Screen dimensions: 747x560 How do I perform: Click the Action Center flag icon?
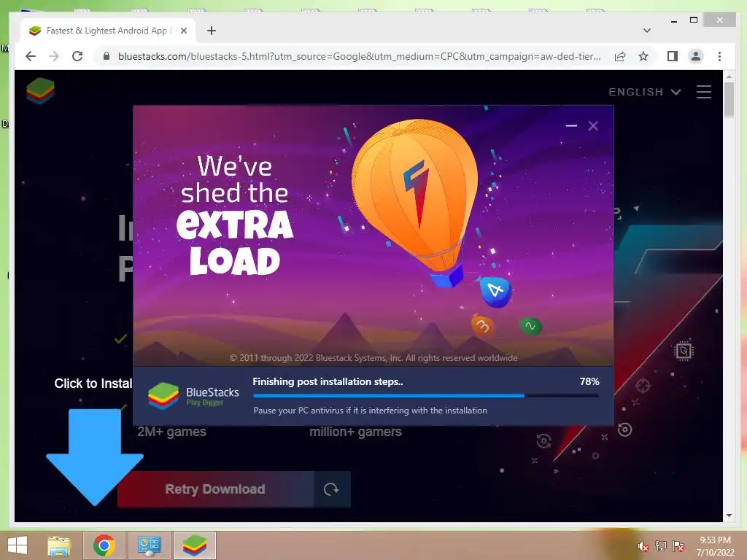tap(678, 546)
